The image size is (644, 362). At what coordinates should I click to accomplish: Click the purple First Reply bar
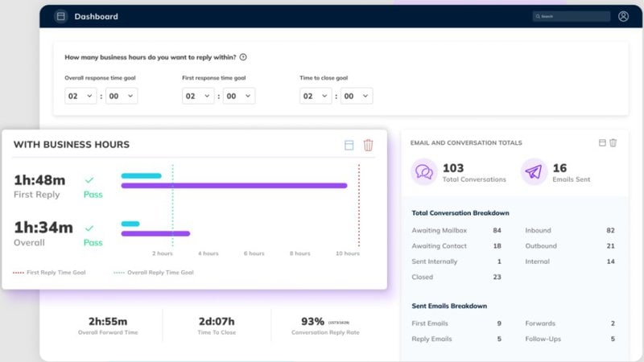[x=233, y=186]
